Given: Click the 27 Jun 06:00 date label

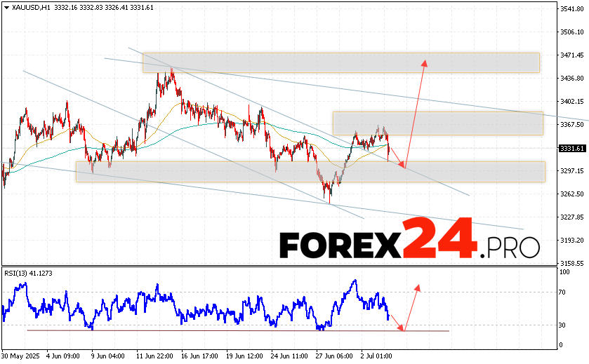Looking at the screenshot, I should [x=332, y=356].
